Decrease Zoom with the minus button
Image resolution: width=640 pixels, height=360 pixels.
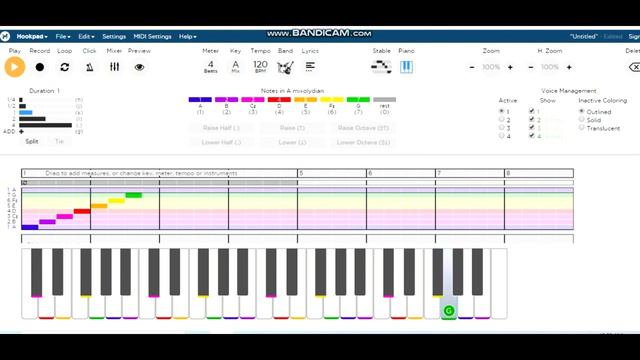pos(472,67)
